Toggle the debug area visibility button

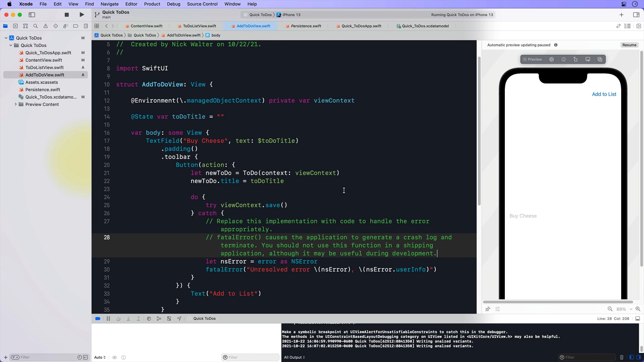638,318
